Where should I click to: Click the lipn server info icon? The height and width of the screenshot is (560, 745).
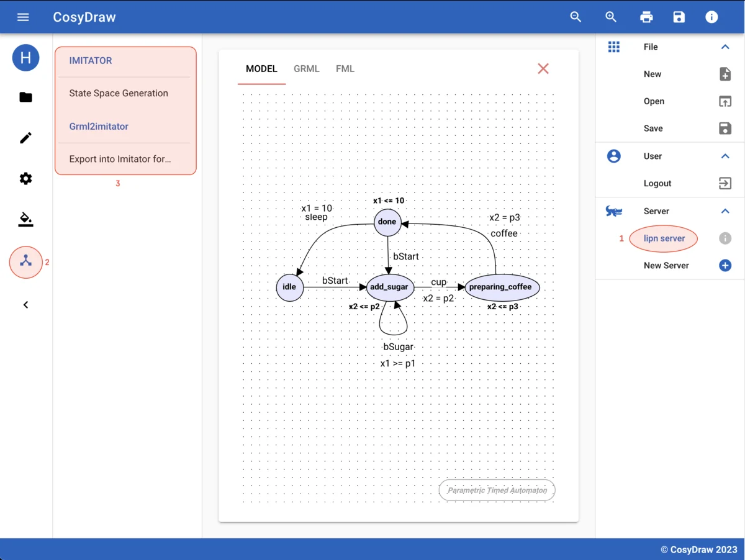tap(725, 238)
